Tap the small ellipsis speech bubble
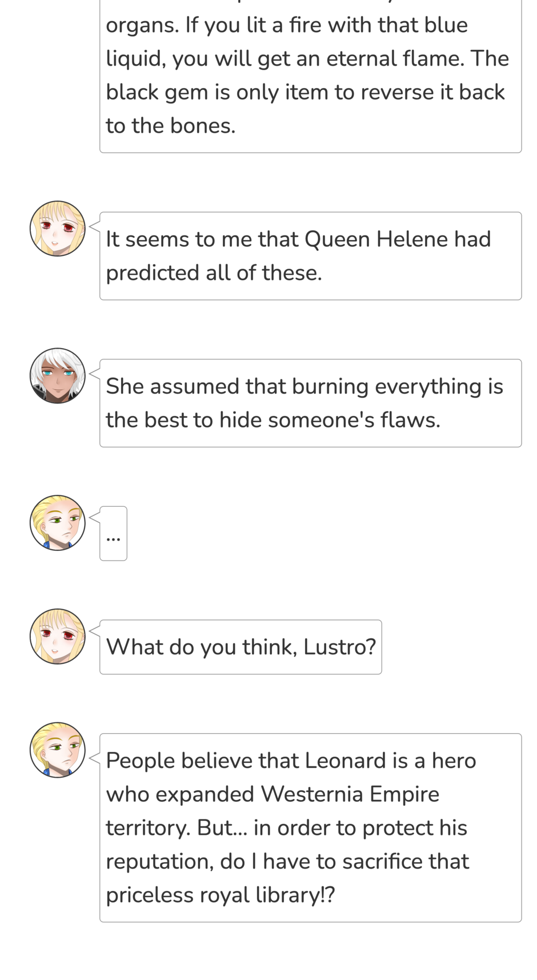The height and width of the screenshot is (980, 537). pyautogui.click(x=113, y=533)
